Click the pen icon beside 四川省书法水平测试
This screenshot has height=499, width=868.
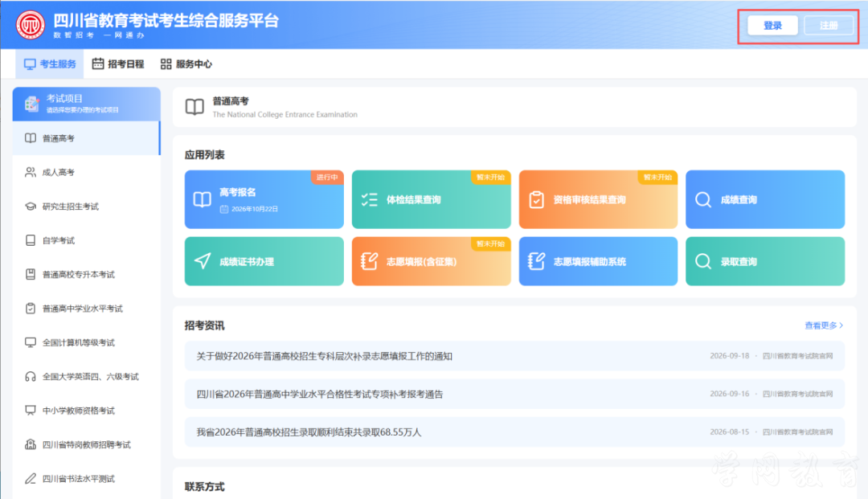click(31, 479)
